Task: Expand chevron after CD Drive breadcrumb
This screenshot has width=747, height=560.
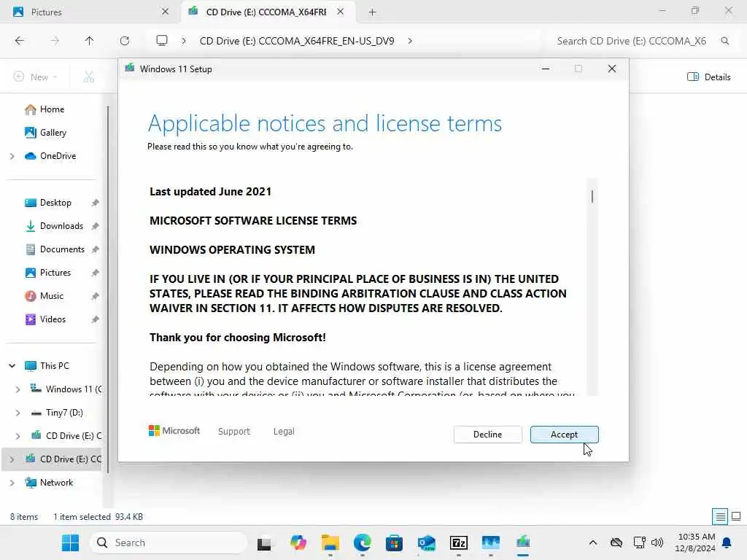Action: 410,41
